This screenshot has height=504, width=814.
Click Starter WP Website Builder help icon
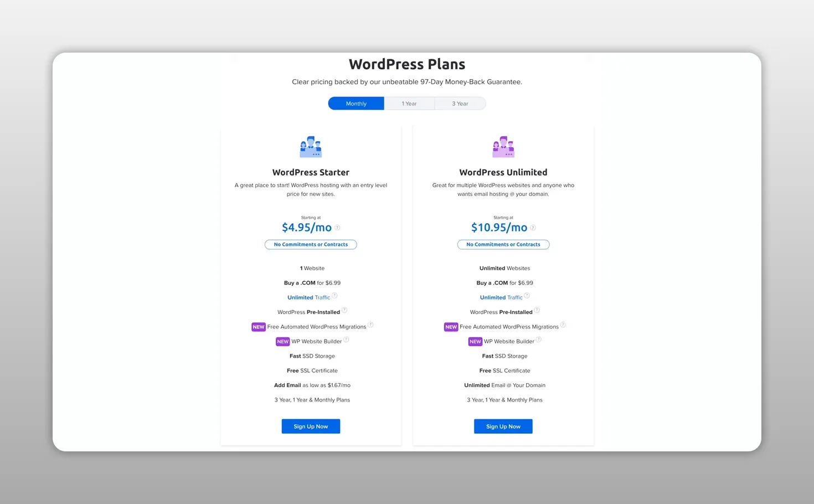click(x=346, y=340)
